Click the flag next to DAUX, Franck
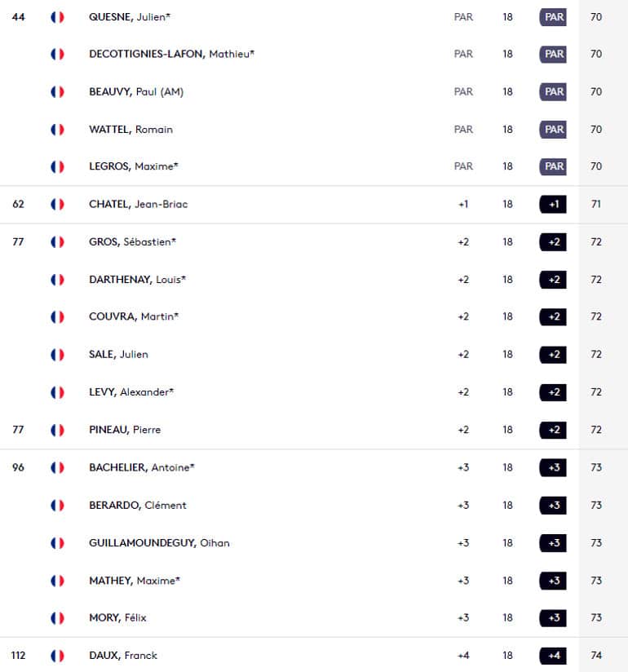This screenshot has width=628, height=672. (x=57, y=656)
